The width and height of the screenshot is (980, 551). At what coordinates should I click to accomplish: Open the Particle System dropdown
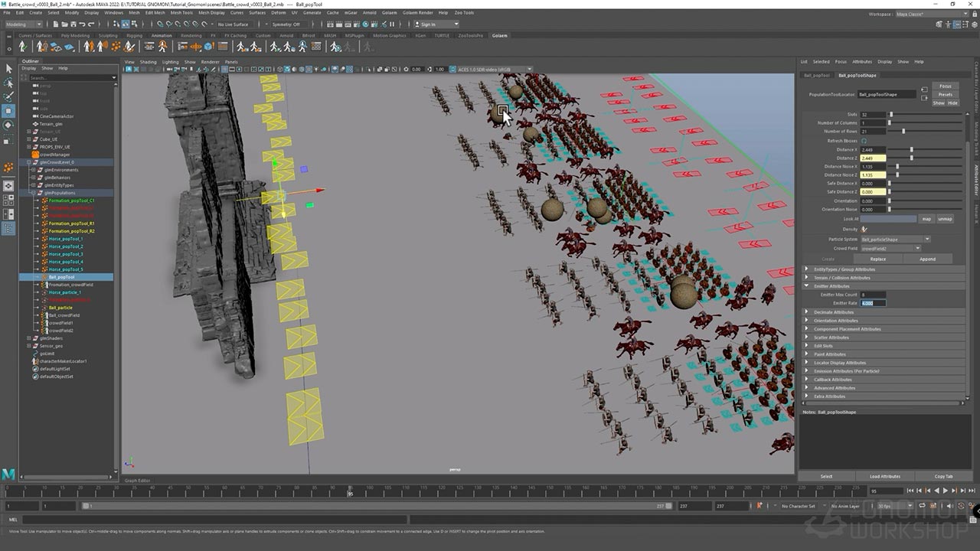click(x=895, y=240)
